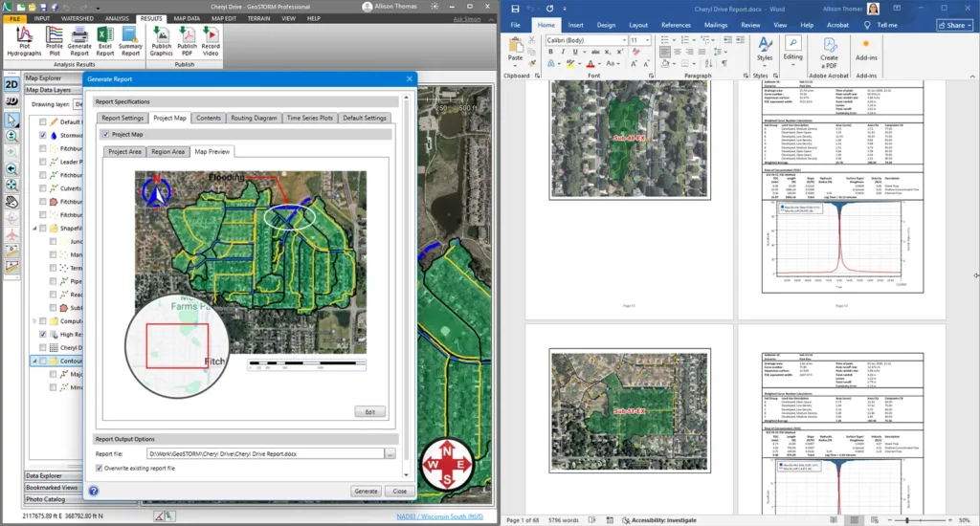Viewport: 980px width, 526px height.
Task: Click the text highlight color button in Word
Action: coord(569,64)
